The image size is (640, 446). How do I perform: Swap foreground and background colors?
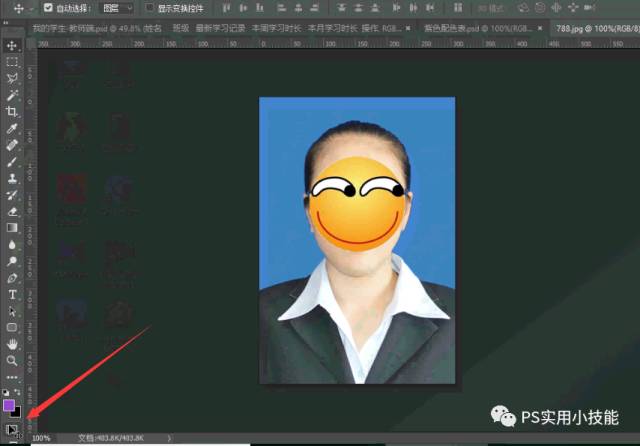point(17,392)
